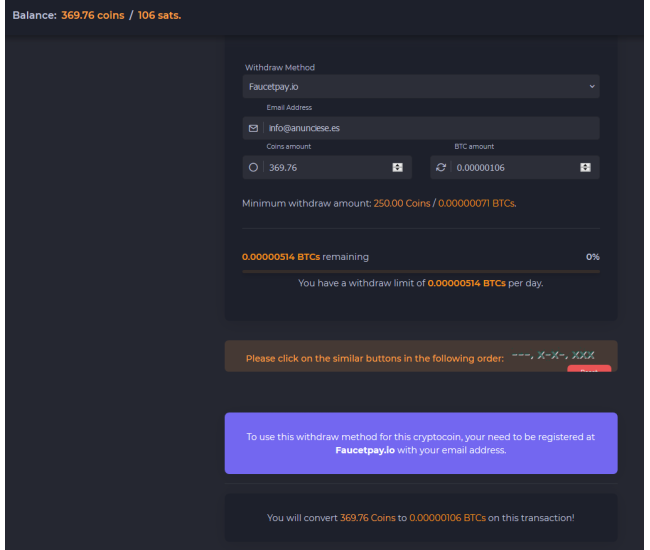This screenshot has height=550, width=650.
Task: Click the orange captcha instruction text
Action: pyautogui.click(x=374, y=358)
